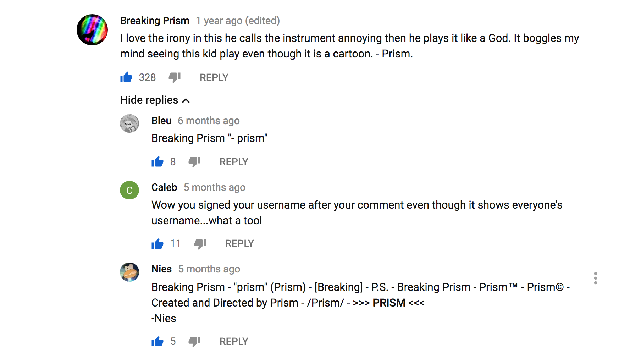Reply to Caleb's comment

pos(239,243)
